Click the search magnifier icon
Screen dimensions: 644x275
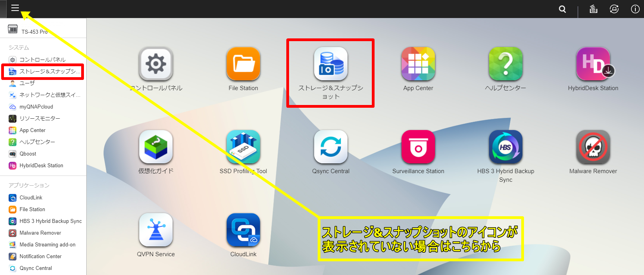(x=562, y=9)
